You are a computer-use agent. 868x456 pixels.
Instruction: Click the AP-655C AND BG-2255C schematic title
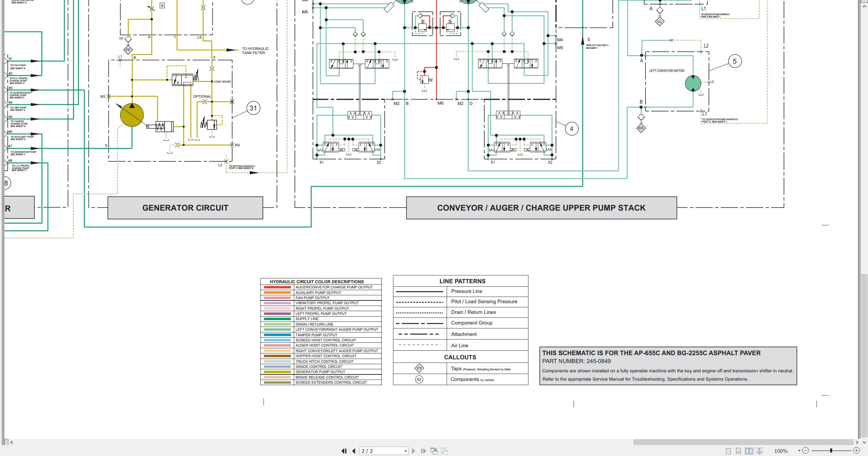(x=651, y=353)
